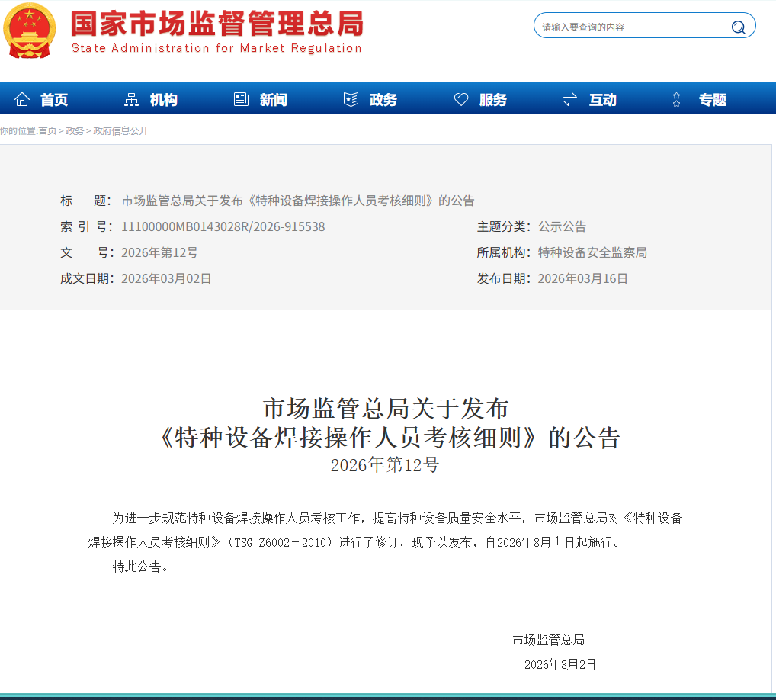Viewport: 776px width, 700px height.
Task: Click the magnifier icon to search
Action: tap(738, 26)
